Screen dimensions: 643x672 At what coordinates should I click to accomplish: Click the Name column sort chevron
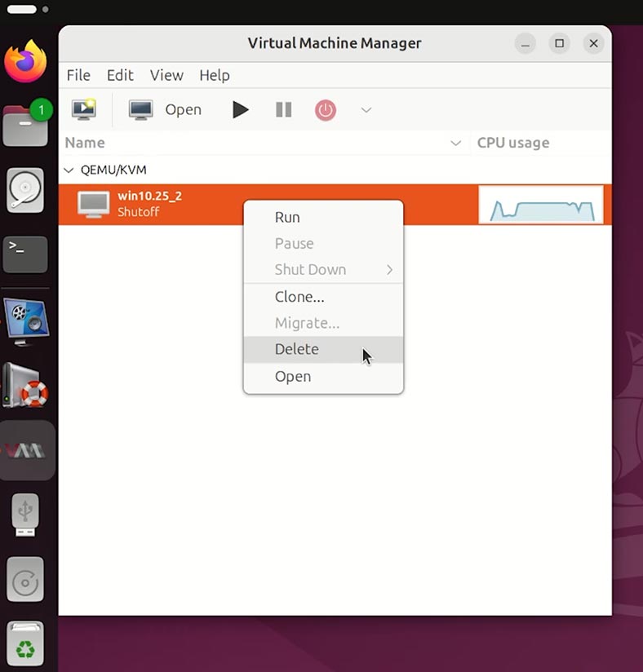[x=456, y=143]
